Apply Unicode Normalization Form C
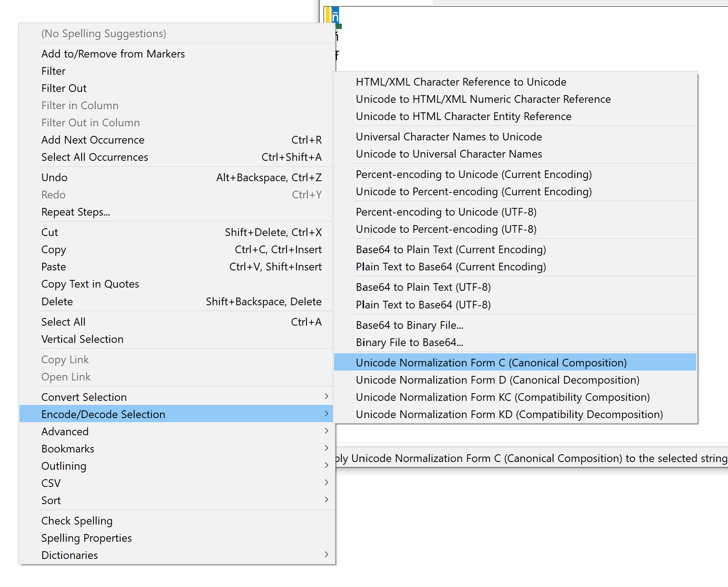Image resolution: width=728 pixels, height=587 pixels. pos(515,363)
